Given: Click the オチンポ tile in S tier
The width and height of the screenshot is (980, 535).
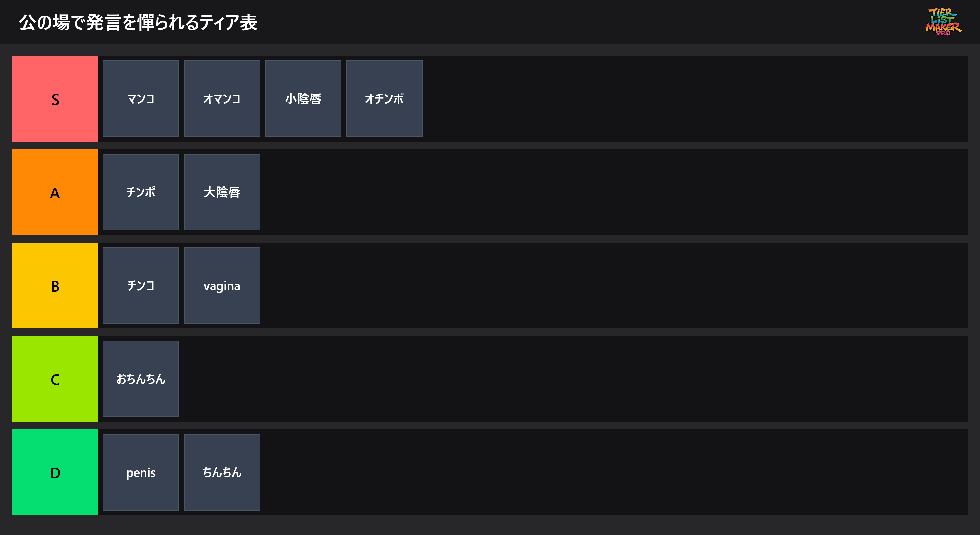Looking at the screenshot, I should click(x=384, y=99).
